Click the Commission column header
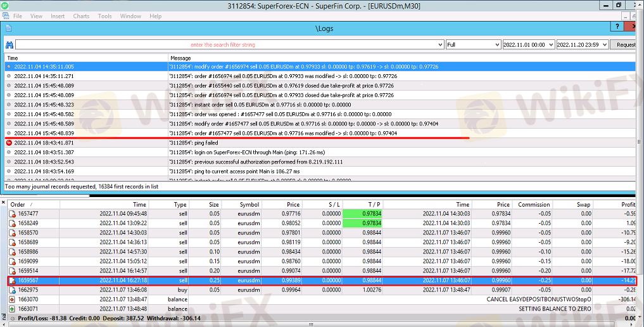This screenshot has height=327, width=644. click(x=533, y=204)
